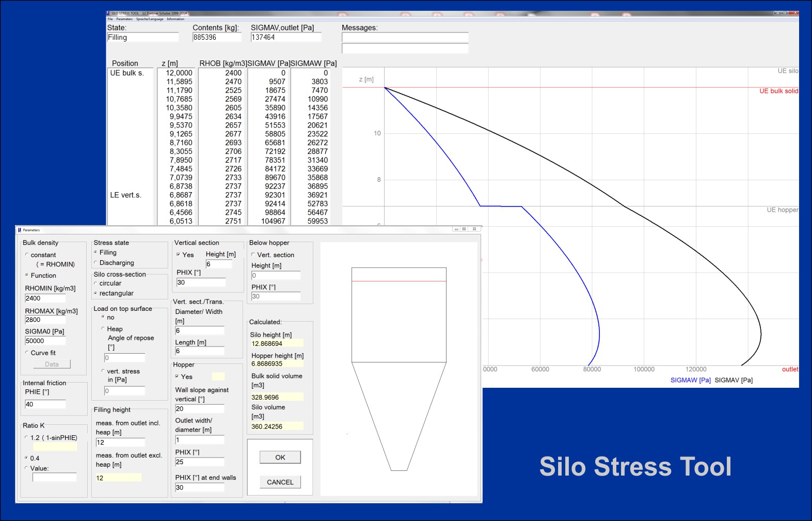Edit the Length [m] field
Image resolution: width=812 pixels, height=521 pixels.
[x=200, y=351]
